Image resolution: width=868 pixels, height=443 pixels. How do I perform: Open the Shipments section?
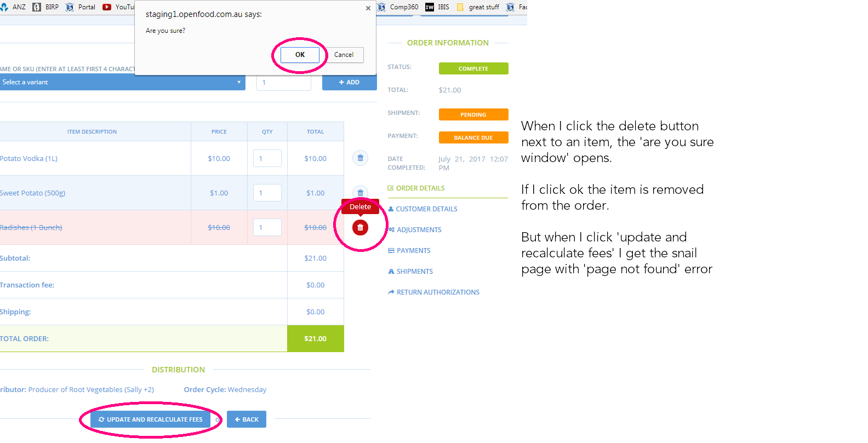(410, 272)
